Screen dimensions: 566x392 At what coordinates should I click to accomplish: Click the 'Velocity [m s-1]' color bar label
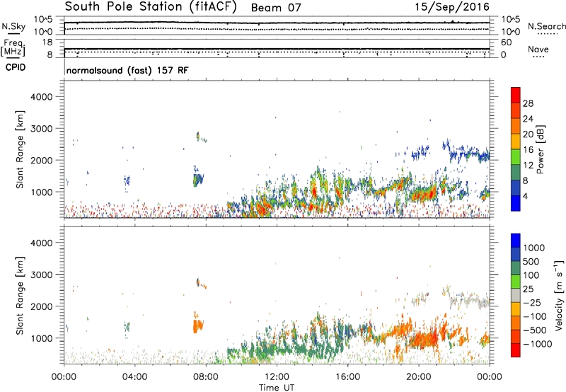click(559, 295)
